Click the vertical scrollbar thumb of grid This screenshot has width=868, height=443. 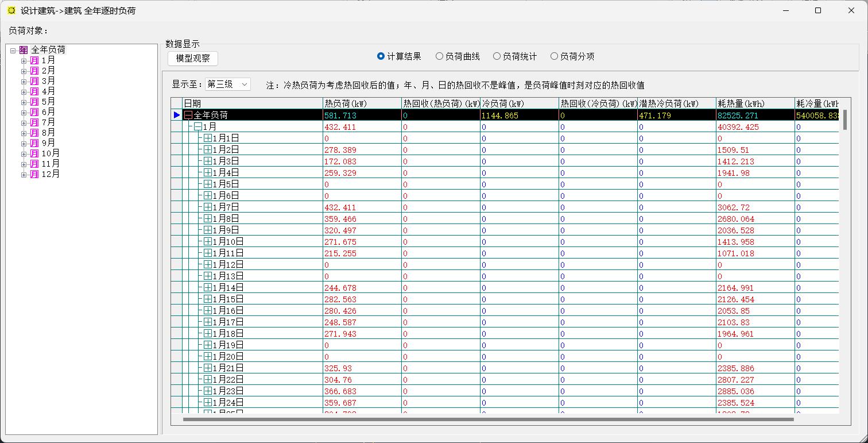pyautogui.click(x=844, y=120)
